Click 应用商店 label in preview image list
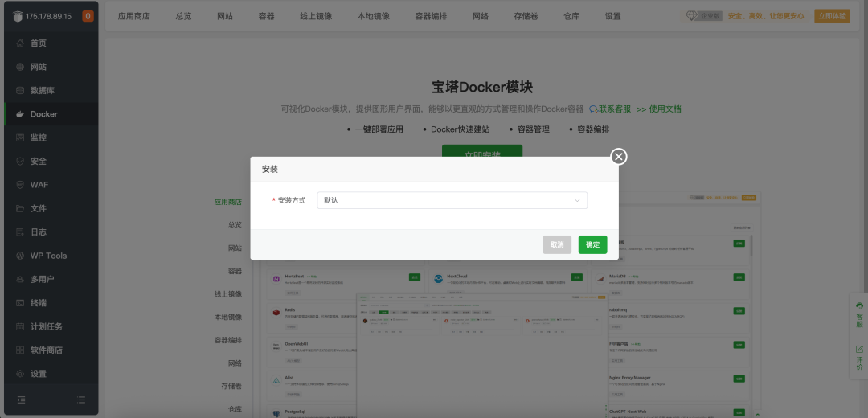 (228, 202)
